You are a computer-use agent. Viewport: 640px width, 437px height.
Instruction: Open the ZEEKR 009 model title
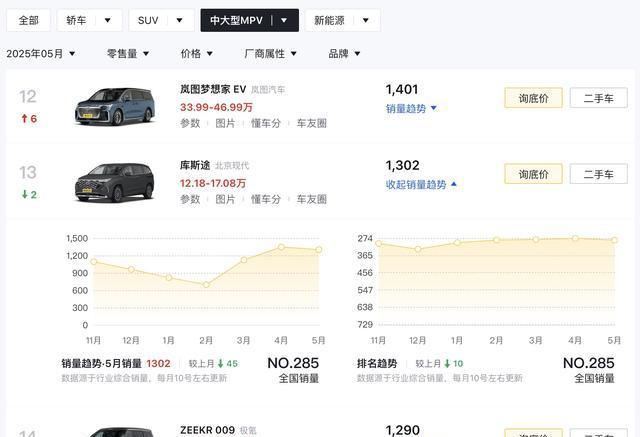[207, 430]
